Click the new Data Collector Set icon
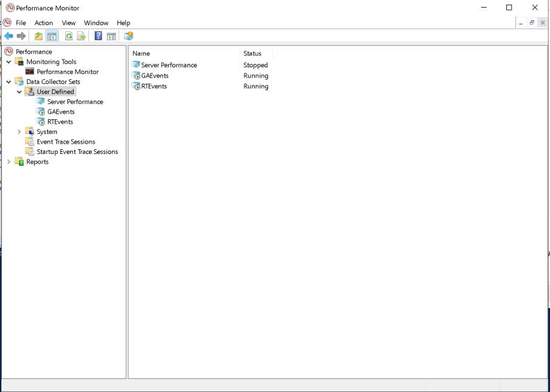Screen dimensions: 550x392 click(x=128, y=36)
